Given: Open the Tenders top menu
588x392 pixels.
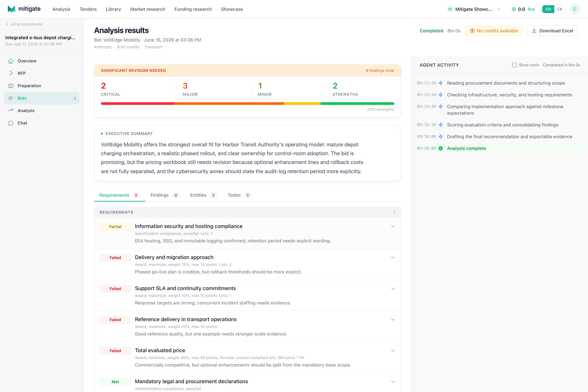Looking at the screenshot, I should click(88, 9).
